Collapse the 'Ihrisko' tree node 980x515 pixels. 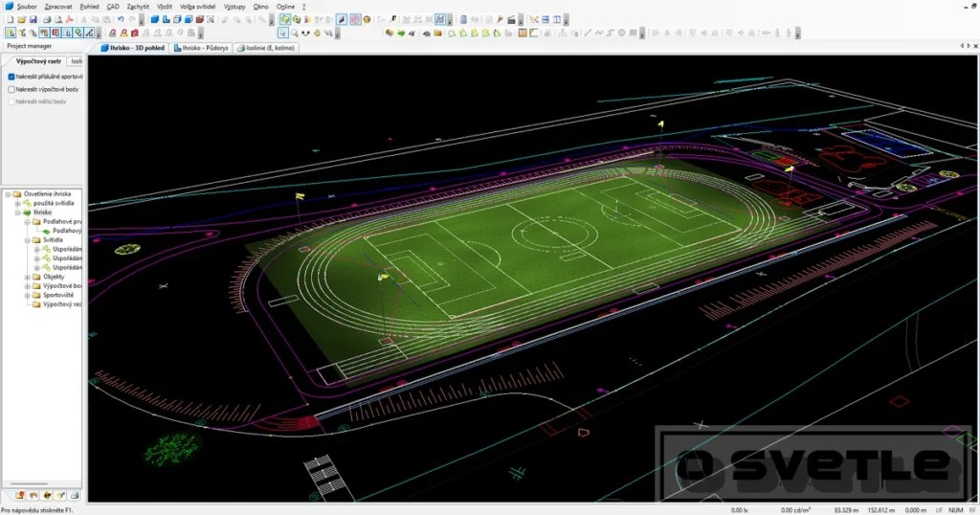pyautogui.click(x=17, y=213)
